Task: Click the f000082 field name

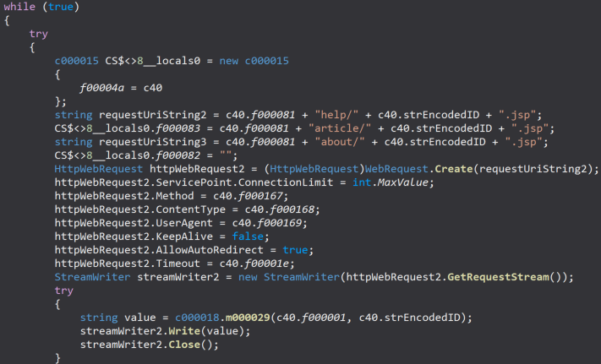Action: tap(178, 155)
